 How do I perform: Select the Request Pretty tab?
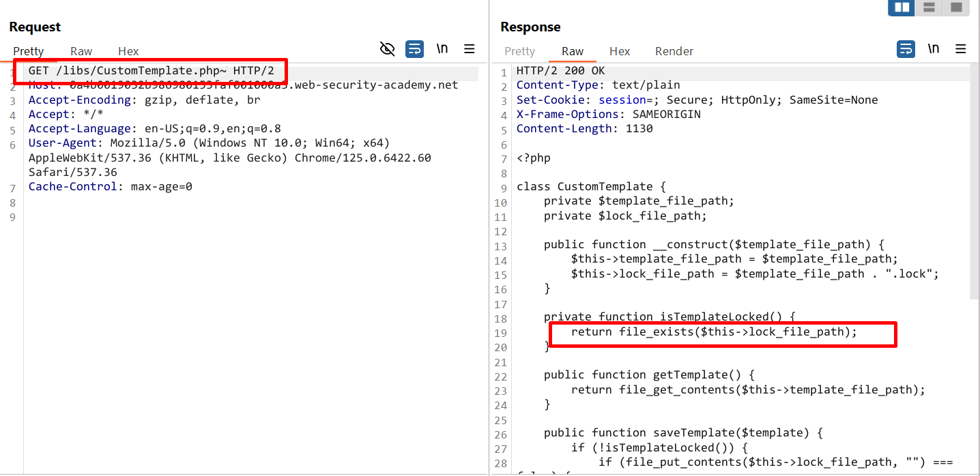29,51
